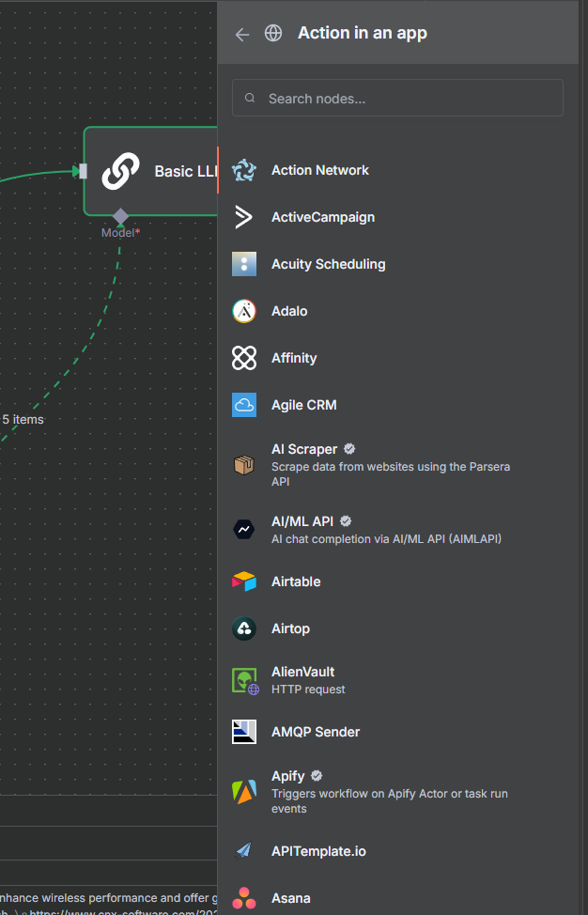
Task: Click the Parsera API description text
Action: 390,474
